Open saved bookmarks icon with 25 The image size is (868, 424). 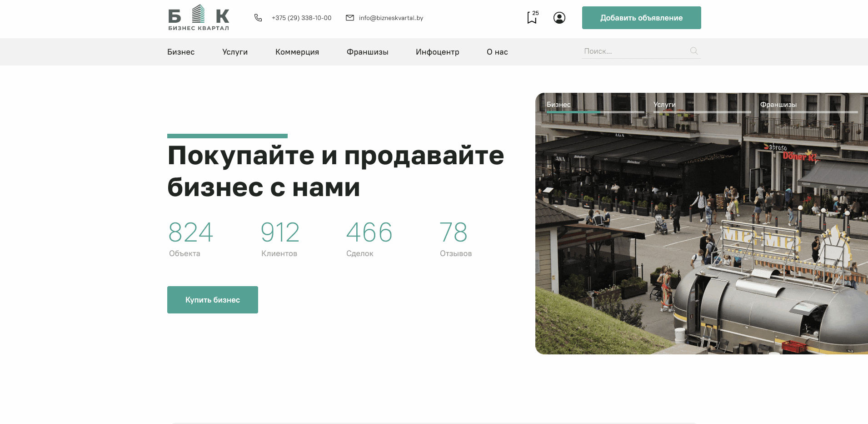pyautogui.click(x=533, y=17)
